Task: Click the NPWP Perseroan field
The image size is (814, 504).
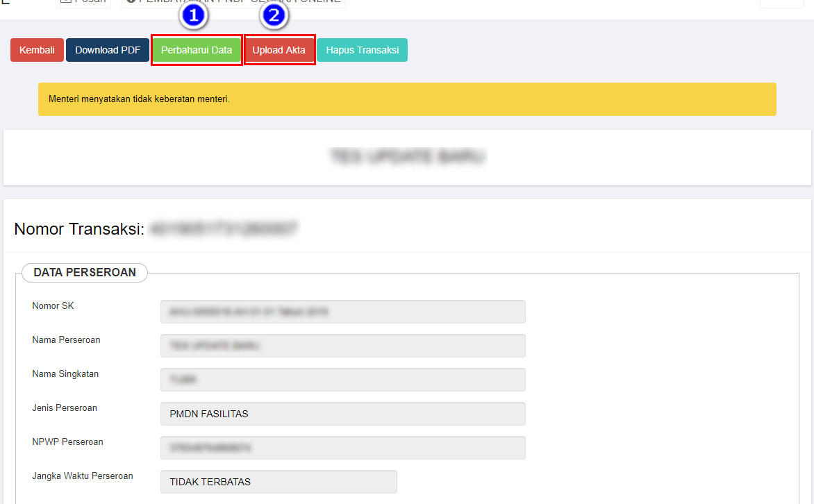Action: pos(342,448)
